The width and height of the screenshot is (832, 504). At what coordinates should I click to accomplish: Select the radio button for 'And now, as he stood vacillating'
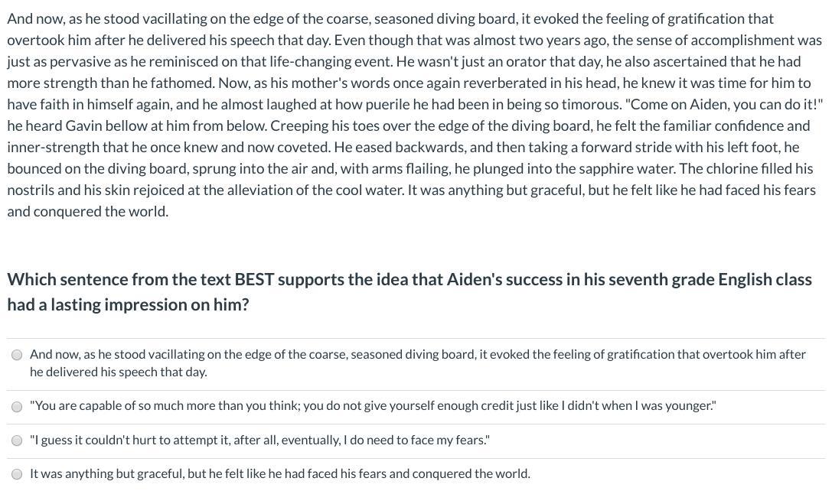pos(17,355)
